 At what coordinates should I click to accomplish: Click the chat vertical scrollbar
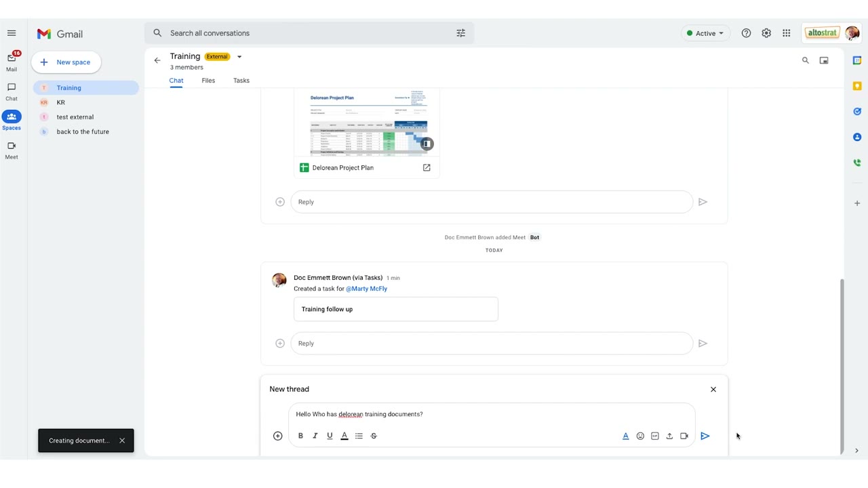(x=842, y=366)
